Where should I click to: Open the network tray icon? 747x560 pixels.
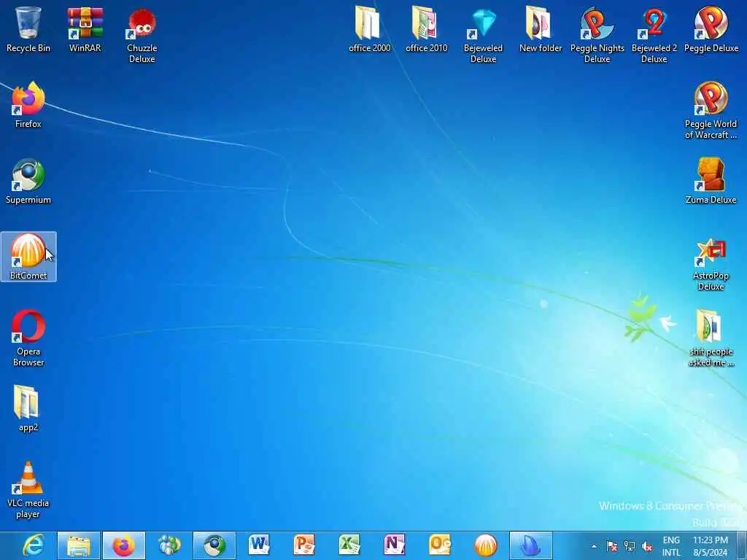click(x=630, y=546)
